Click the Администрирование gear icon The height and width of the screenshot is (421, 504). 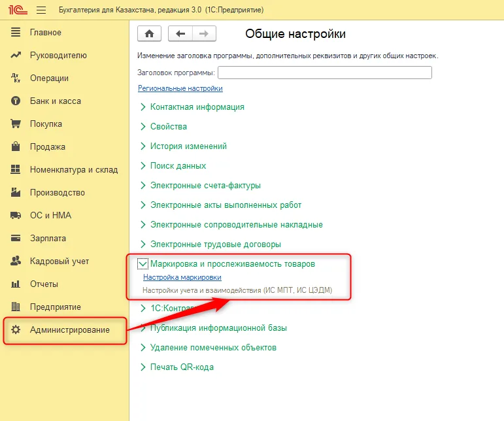(16, 329)
